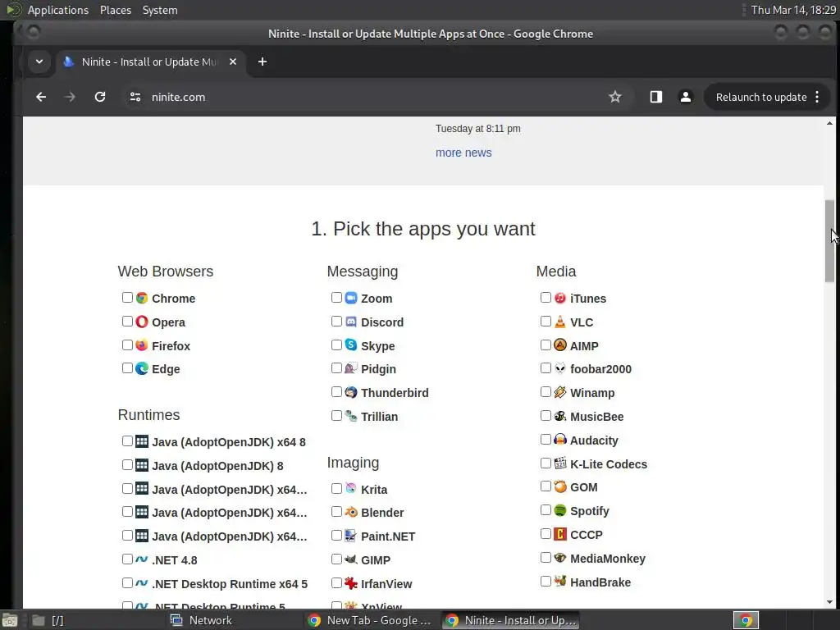Click the GIMP mascot icon

coord(351,559)
